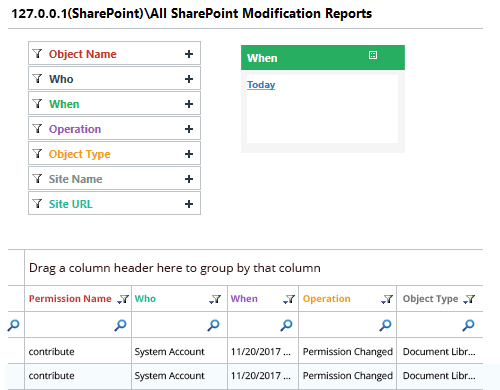500x390 pixels.
Task: Open the Permission Name column filter icon
Action: [123, 299]
